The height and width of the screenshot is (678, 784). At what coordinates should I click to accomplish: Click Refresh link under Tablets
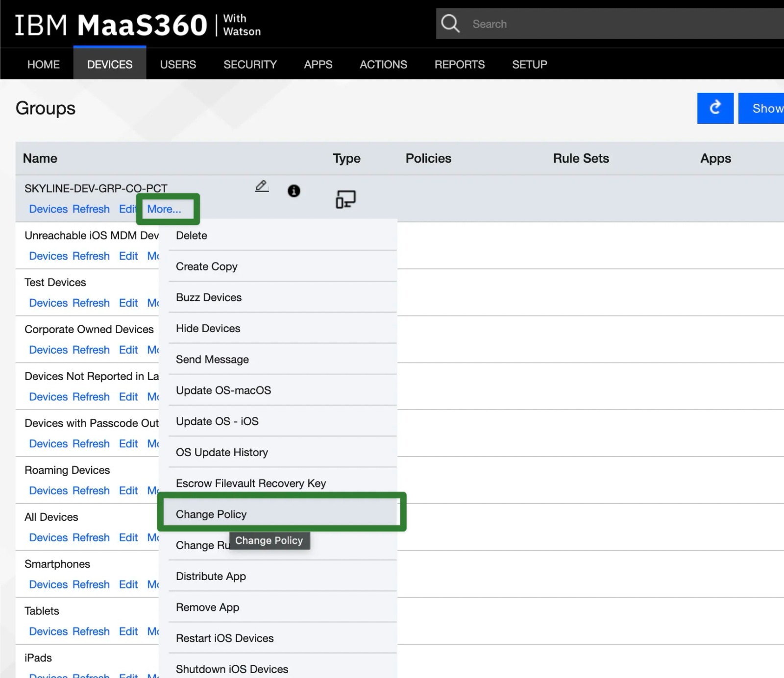(91, 632)
